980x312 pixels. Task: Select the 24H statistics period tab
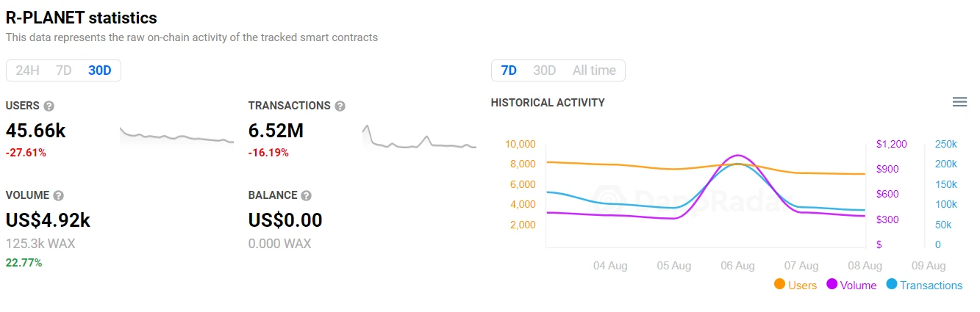click(27, 70)
